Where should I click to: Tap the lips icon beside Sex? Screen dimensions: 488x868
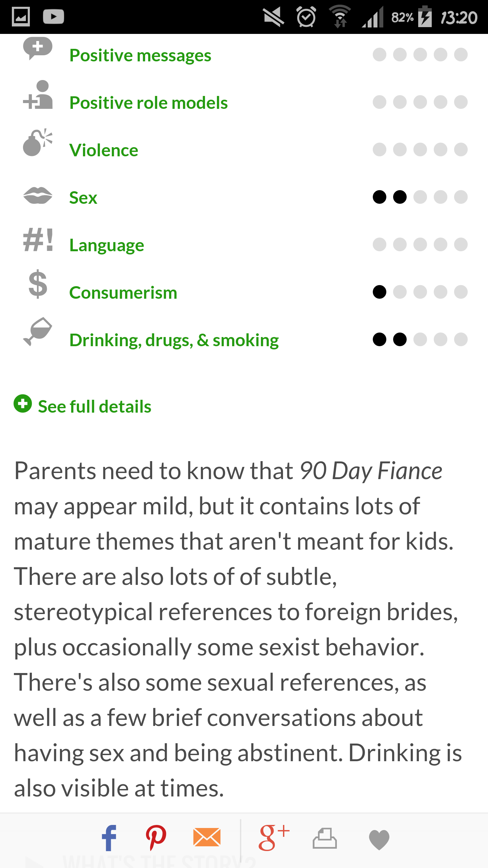(x=38, y=196)
